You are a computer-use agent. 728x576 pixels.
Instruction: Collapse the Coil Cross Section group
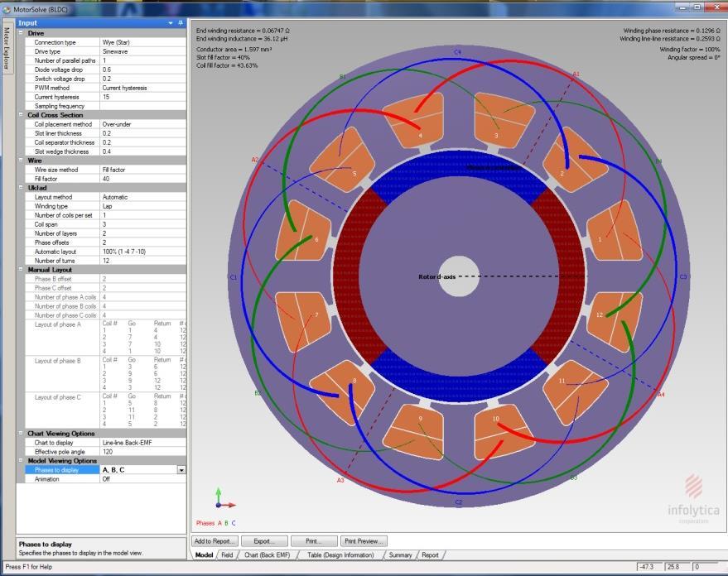coord(21,115)
